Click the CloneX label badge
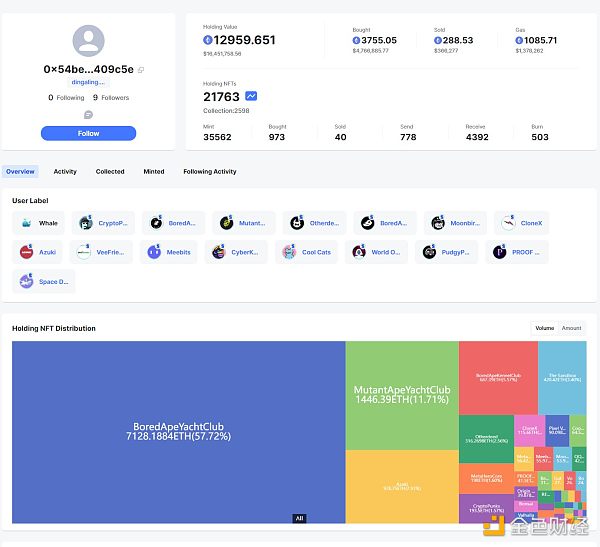Screen dimensions: 600x547 (522, 223)
